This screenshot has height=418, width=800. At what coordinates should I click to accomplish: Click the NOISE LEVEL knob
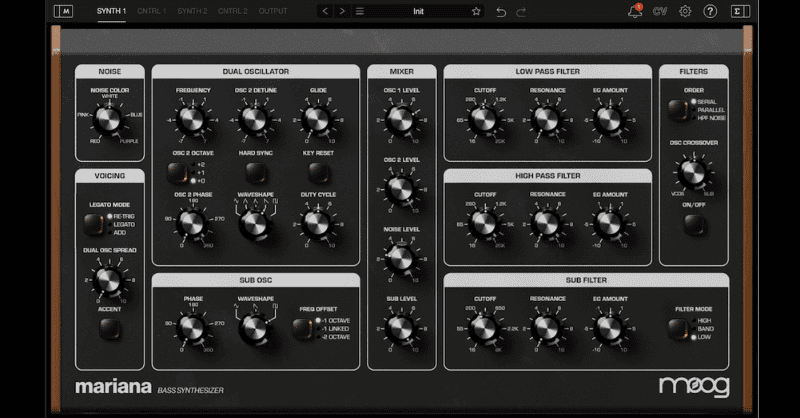[401, 259]
